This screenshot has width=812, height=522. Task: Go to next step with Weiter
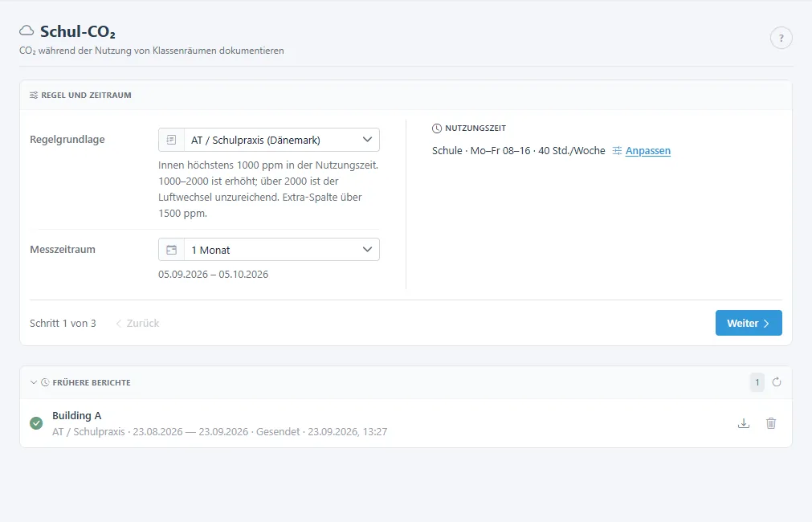click(749, 323)
